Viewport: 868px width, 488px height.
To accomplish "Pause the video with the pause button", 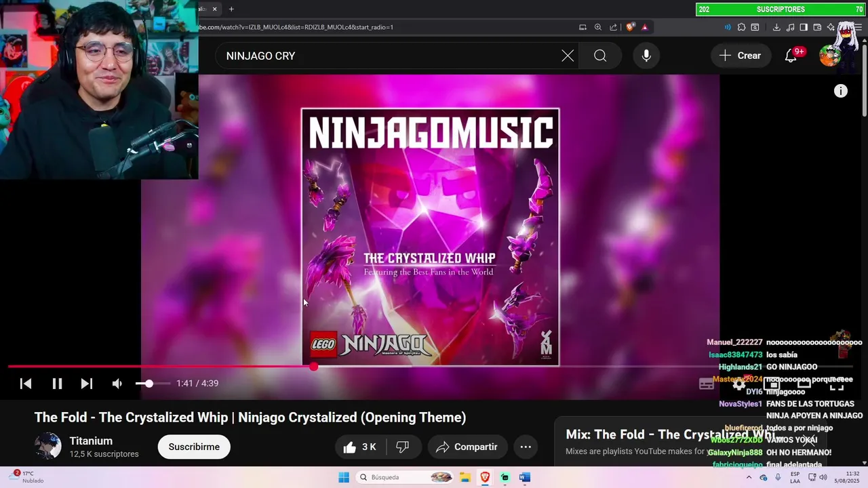I will pyautogui.click(x=57, y=384).
